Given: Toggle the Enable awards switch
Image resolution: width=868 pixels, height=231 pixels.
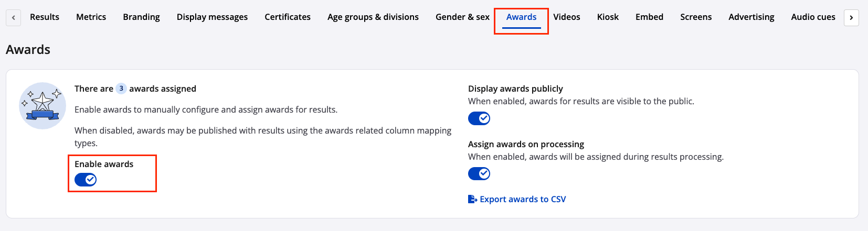Looking at the screenshot, I should tap(86, 180).
